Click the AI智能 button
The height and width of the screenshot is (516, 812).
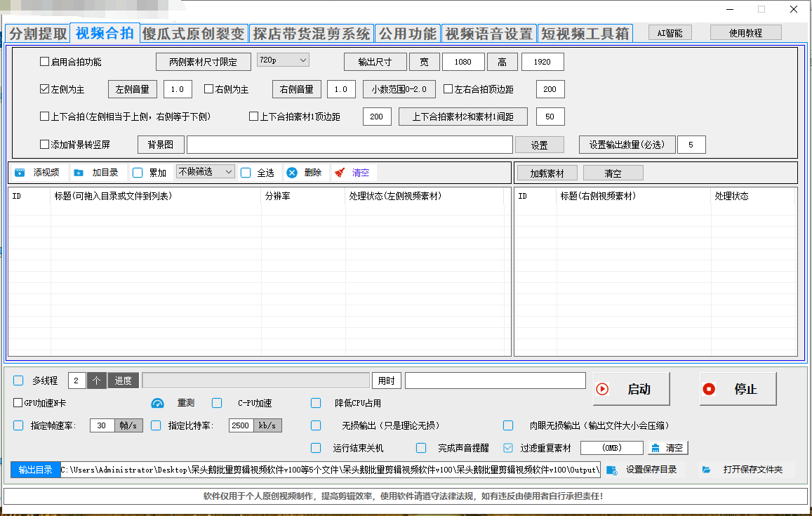click(x=669, y=32)
